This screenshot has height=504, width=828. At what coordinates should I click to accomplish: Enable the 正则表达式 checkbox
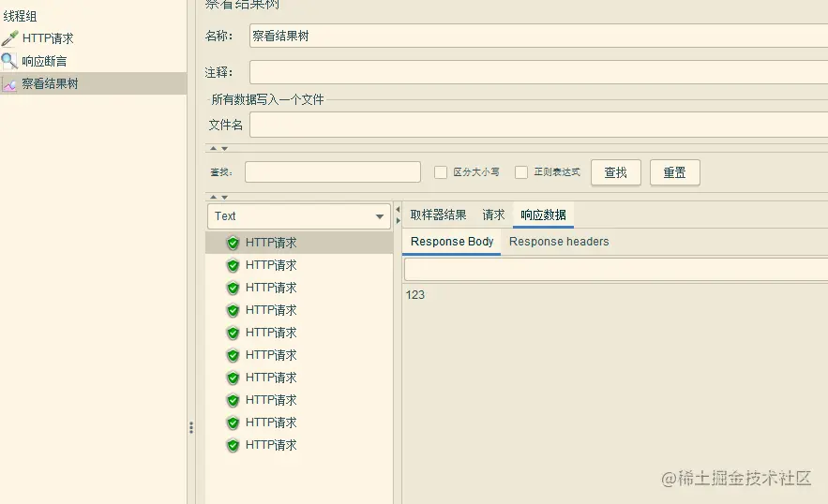(521, 172)
